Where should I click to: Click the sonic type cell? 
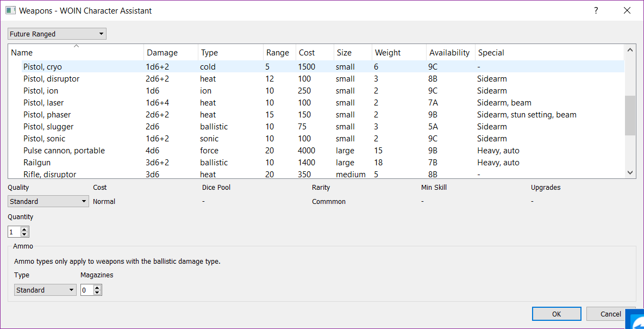209,139
